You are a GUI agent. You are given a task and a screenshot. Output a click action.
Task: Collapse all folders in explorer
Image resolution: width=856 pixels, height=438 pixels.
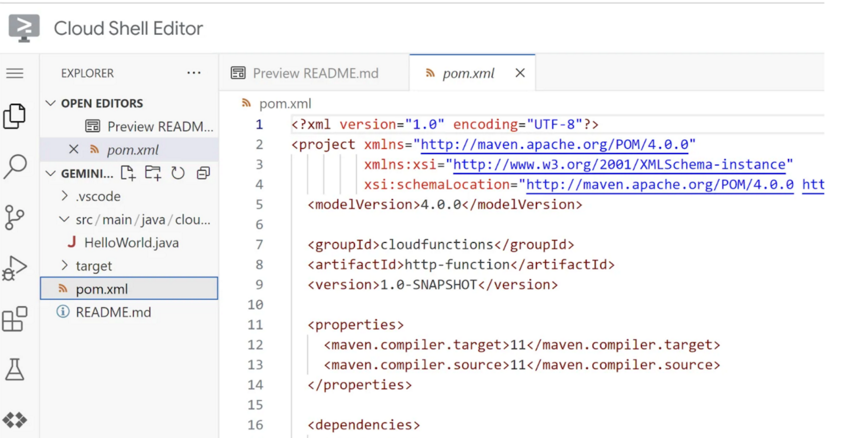[203, 173]
